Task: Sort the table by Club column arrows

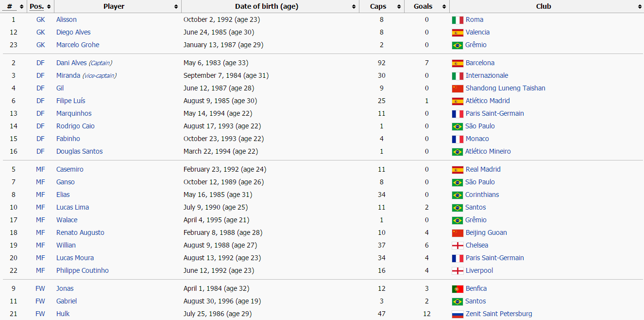Action: tap(639, 7)
